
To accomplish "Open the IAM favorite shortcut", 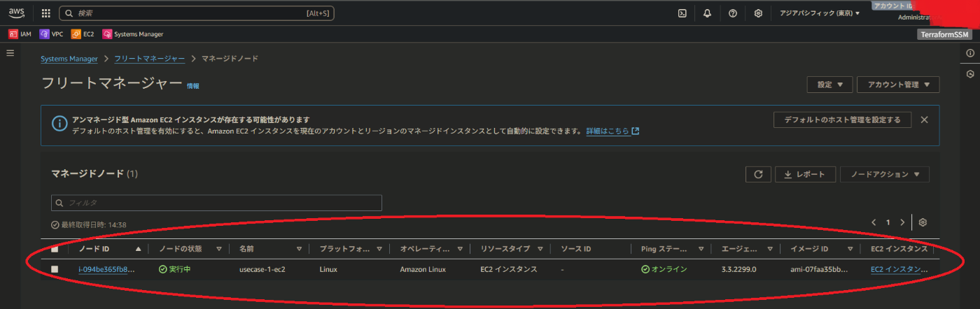I will click(20, 34).
